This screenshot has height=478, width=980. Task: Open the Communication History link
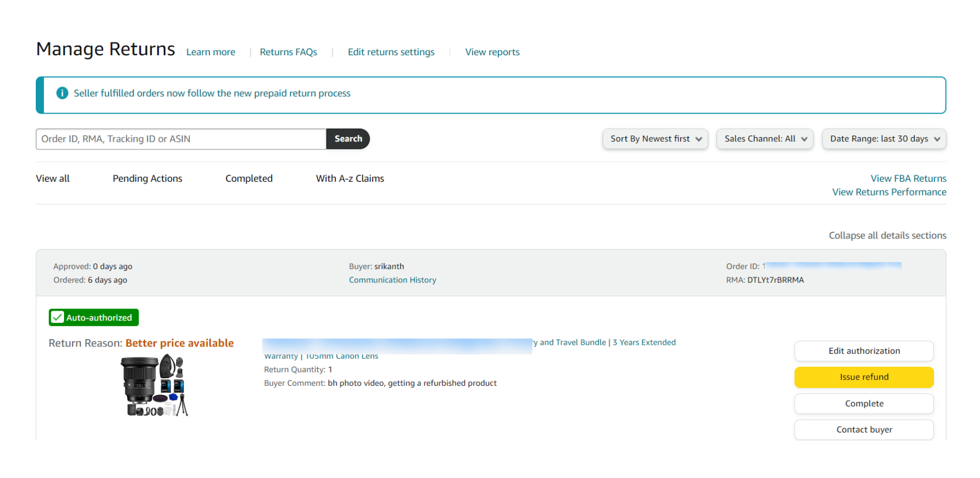[x=393, y=280]
